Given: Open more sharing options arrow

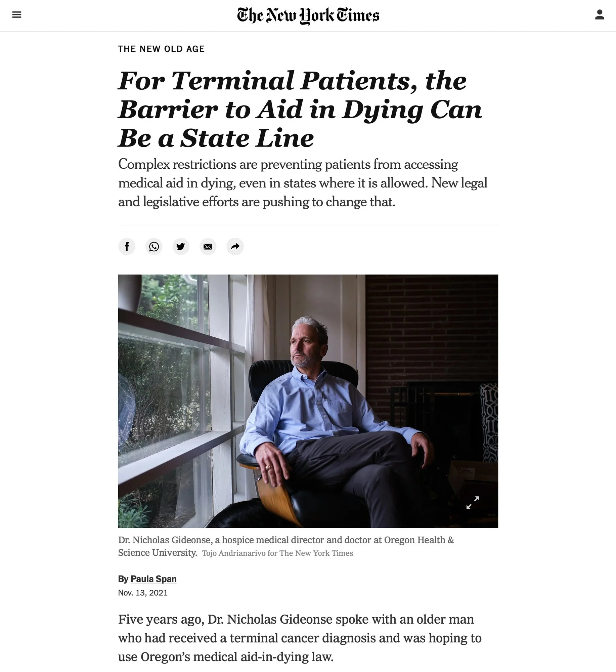Looking at the screenshot, I should 235,247.
